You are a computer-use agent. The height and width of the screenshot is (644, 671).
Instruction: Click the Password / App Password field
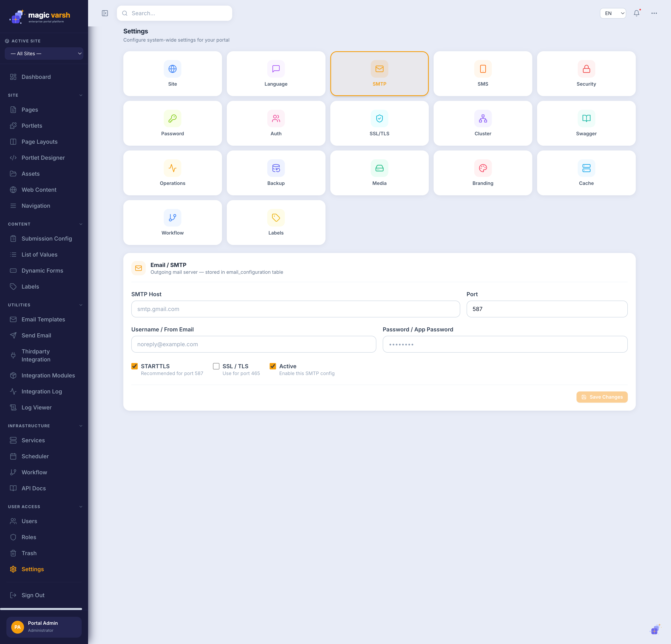click(x=505, y=344)
